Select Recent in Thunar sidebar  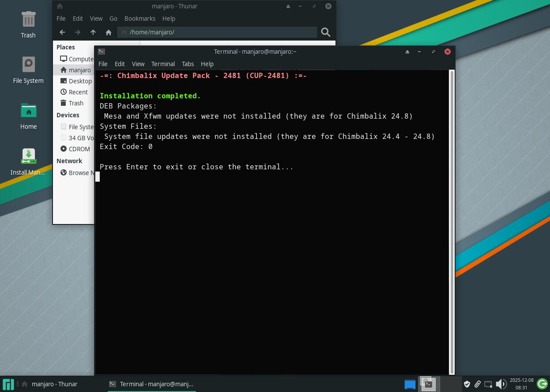coord(74,92)
